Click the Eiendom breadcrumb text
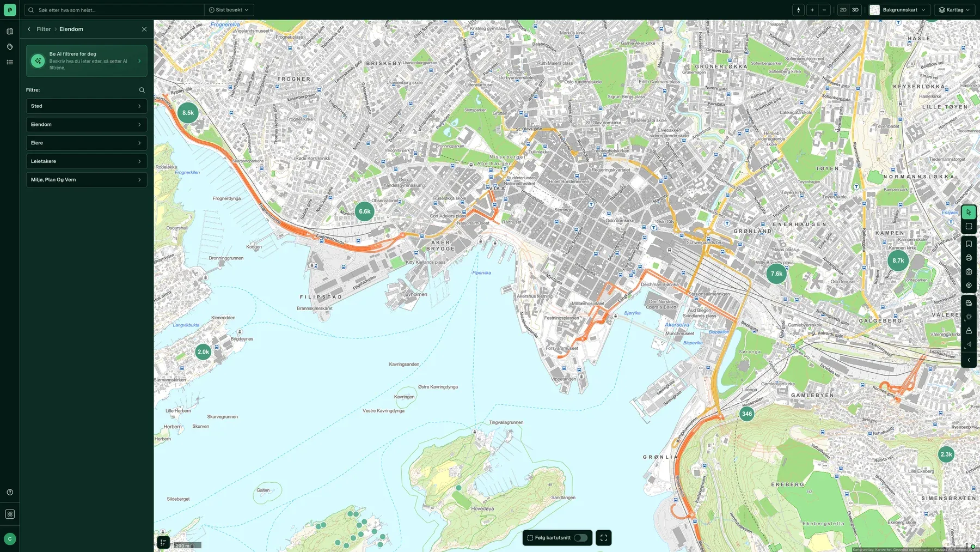 (x=71, y=29)
